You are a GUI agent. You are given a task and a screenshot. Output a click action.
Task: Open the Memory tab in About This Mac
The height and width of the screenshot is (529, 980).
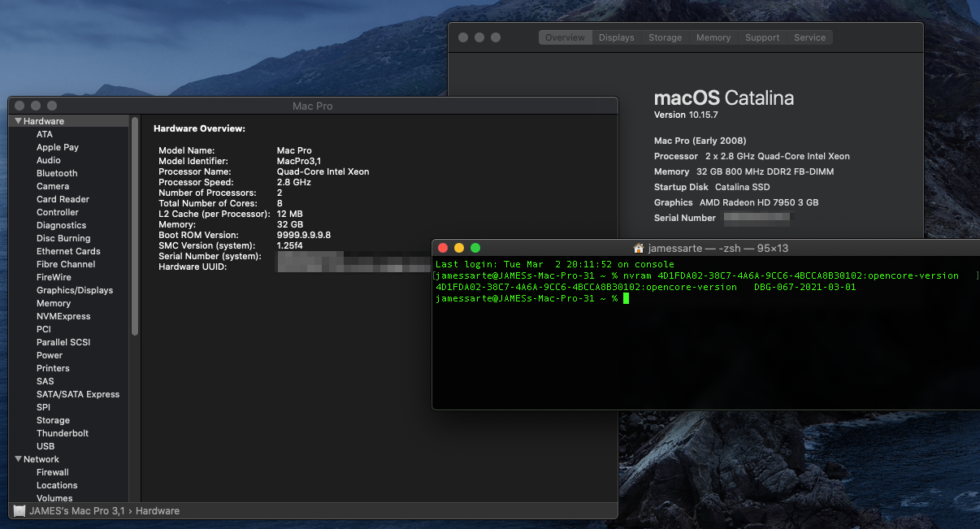coord(713,37)
